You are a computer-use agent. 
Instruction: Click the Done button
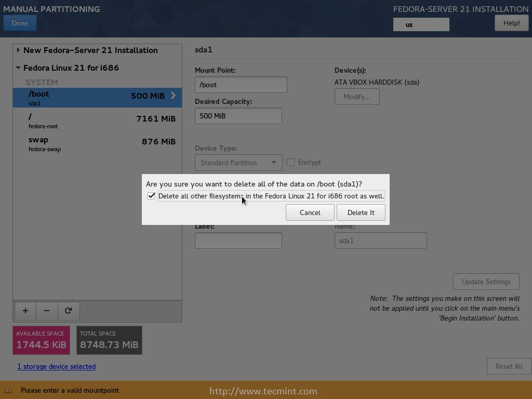20,23
